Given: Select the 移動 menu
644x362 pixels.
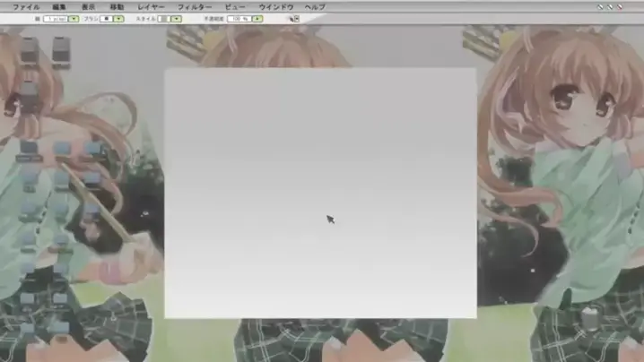Looking at the screenshot, I should (117, 6).
